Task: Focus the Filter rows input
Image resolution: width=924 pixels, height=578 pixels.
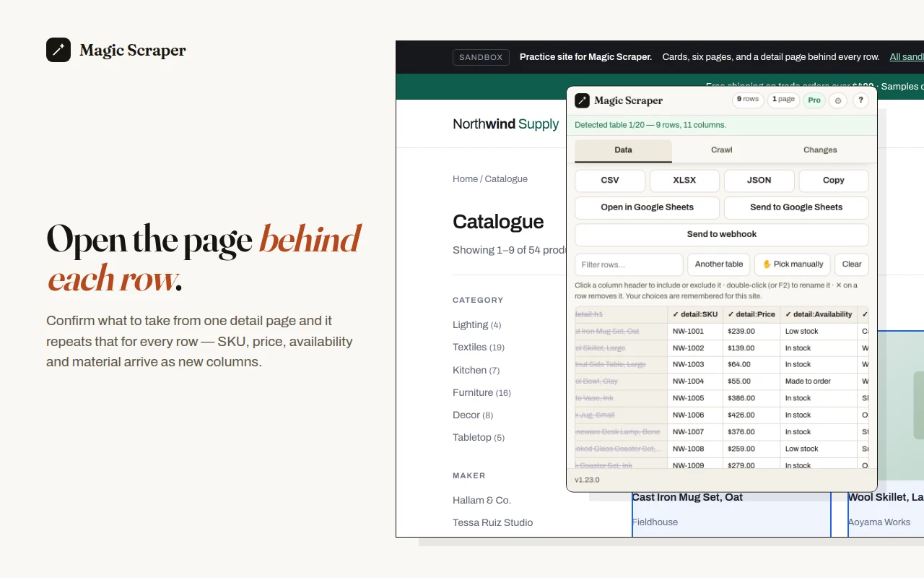Action: [x=629, y=264]
